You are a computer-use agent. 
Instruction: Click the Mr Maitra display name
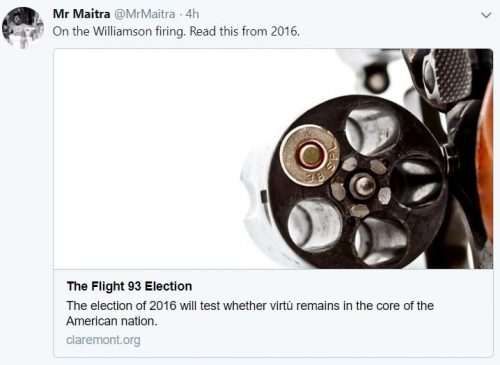[x=81, y=14]
